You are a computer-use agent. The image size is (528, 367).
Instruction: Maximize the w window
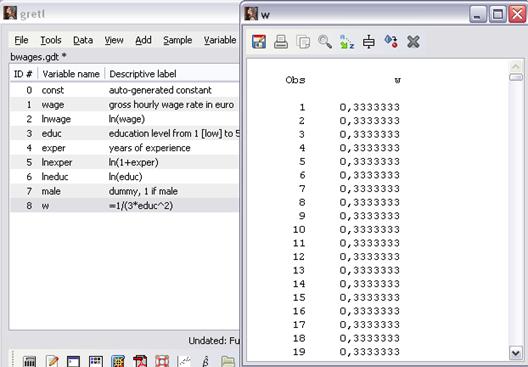pos(498,14)
